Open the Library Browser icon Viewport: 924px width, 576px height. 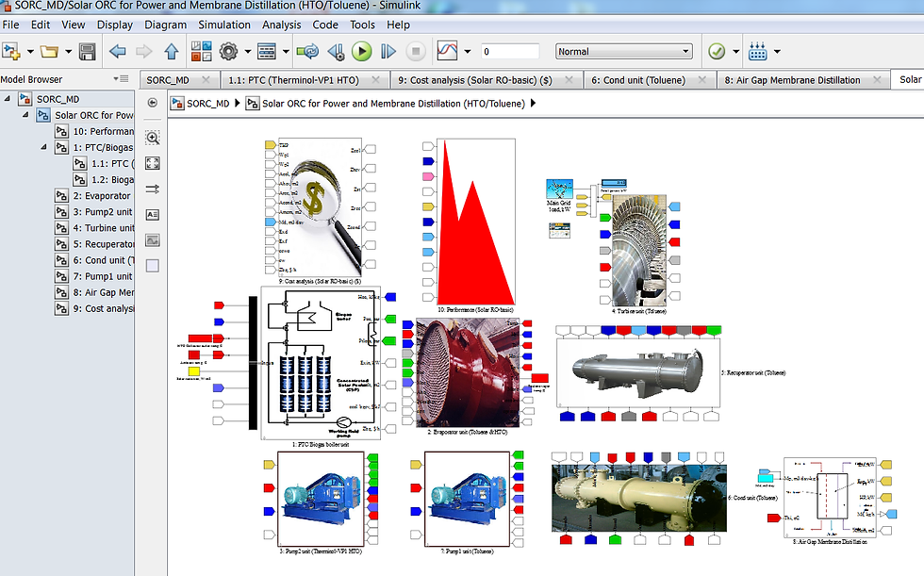(x=202, y=52)
